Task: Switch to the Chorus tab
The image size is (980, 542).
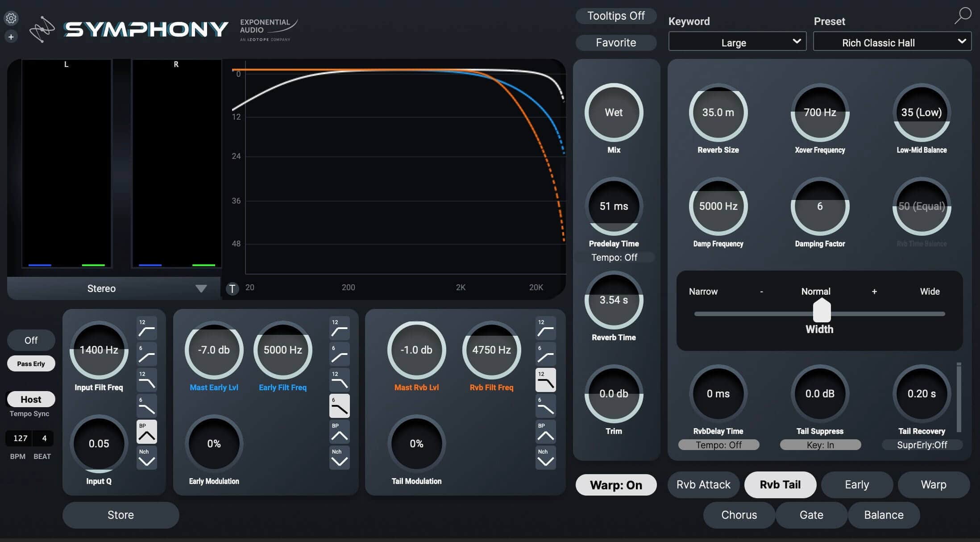Action: (x=739, y=515)
